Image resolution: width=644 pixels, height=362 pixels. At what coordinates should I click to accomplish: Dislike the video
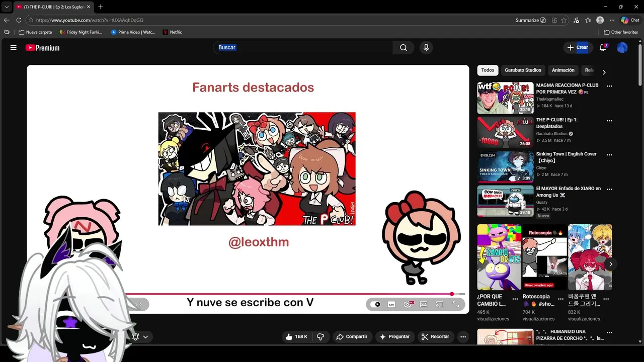click(x=320, y=337)
